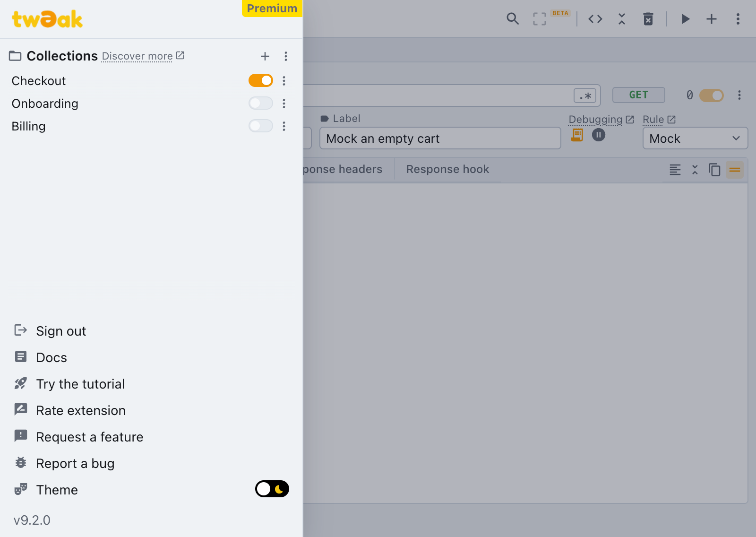
Task: Click the tweak logo
Action: (47, 19)
